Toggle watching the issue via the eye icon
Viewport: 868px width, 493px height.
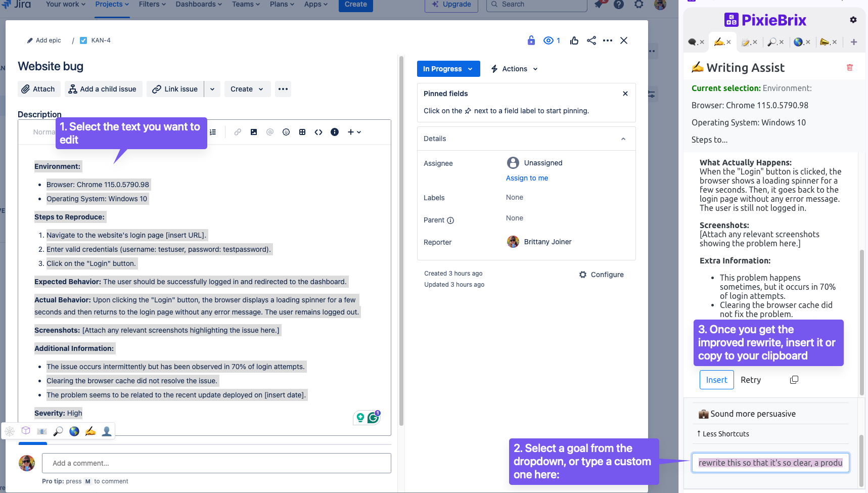(549, 40)
